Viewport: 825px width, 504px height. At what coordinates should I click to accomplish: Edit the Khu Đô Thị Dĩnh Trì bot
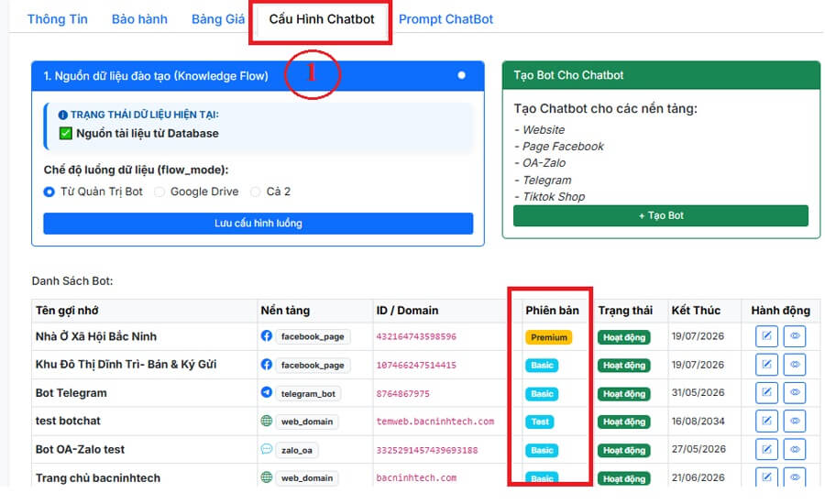766,365
